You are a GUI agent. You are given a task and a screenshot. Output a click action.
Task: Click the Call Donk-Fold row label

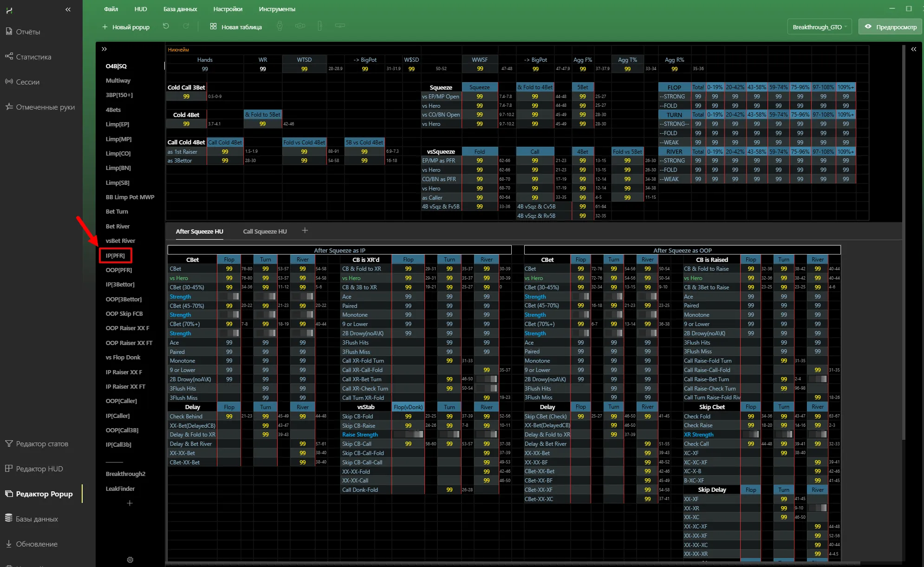360,489
